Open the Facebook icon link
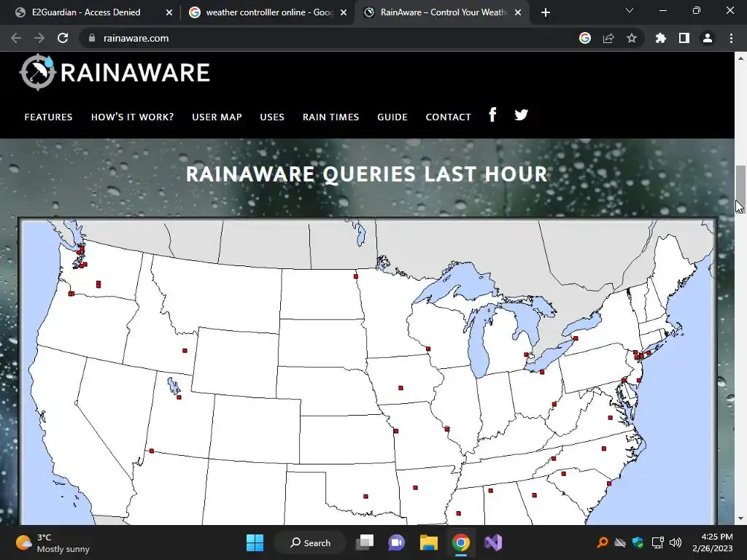 pos(492,114)
